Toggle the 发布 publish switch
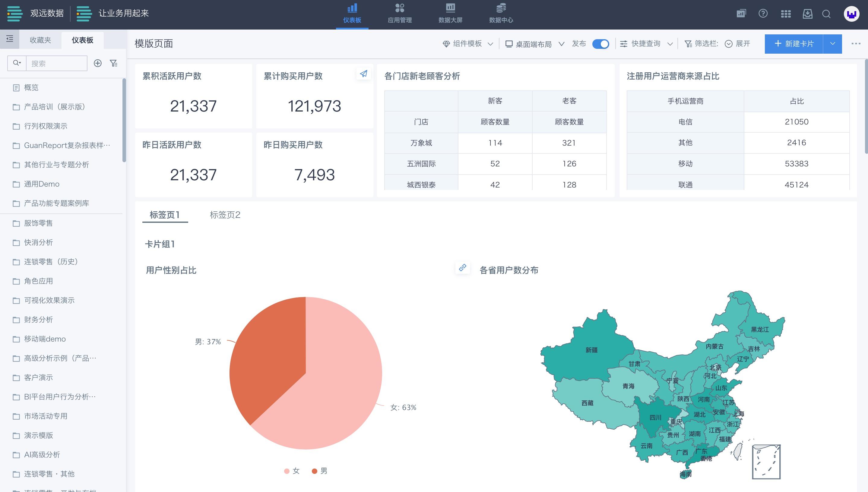The height and width of the screenshot is (492, 868). point(601,44)
